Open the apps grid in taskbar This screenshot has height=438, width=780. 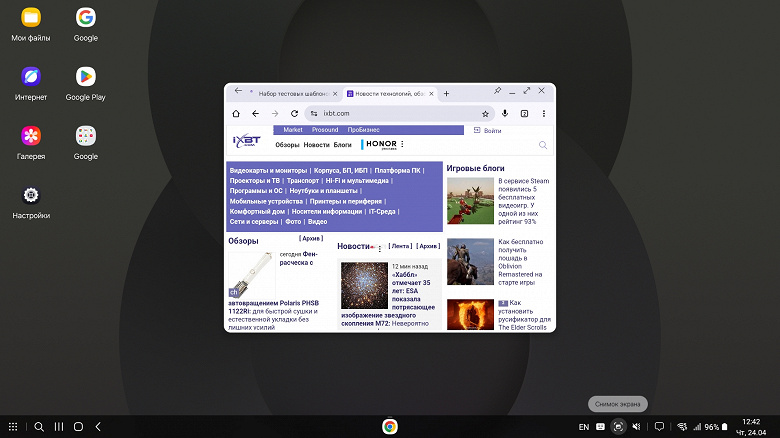[13, 427]
